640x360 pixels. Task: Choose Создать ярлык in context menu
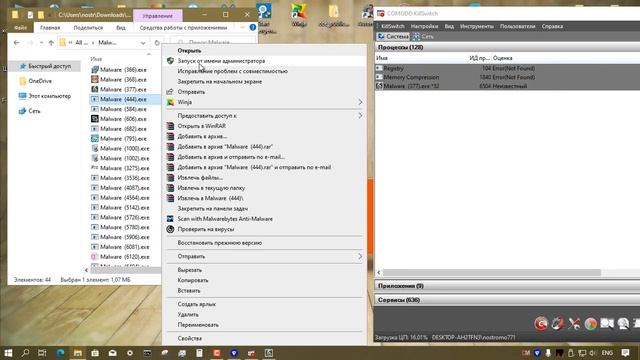coord(264,304)
